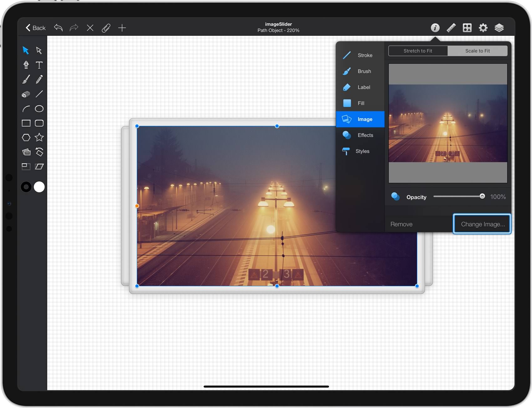
Task: Select the Ellipse shape tool
Action: (x=39, y=109)
